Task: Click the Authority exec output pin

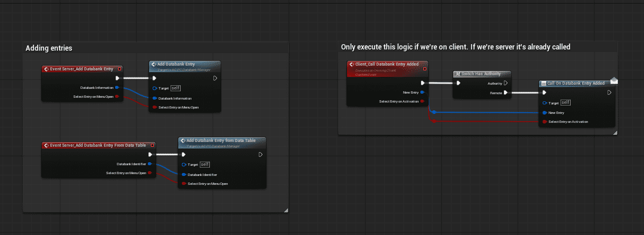Action: point(506,83)
